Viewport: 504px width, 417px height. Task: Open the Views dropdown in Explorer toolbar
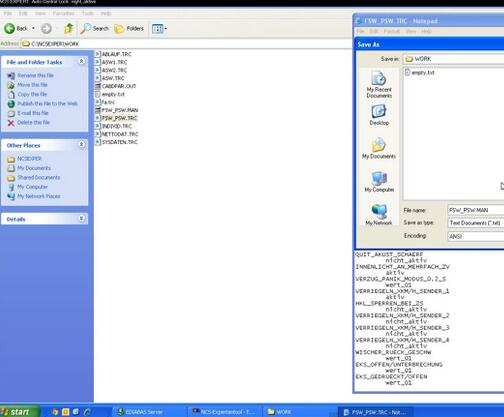click(x=159, y=29)
